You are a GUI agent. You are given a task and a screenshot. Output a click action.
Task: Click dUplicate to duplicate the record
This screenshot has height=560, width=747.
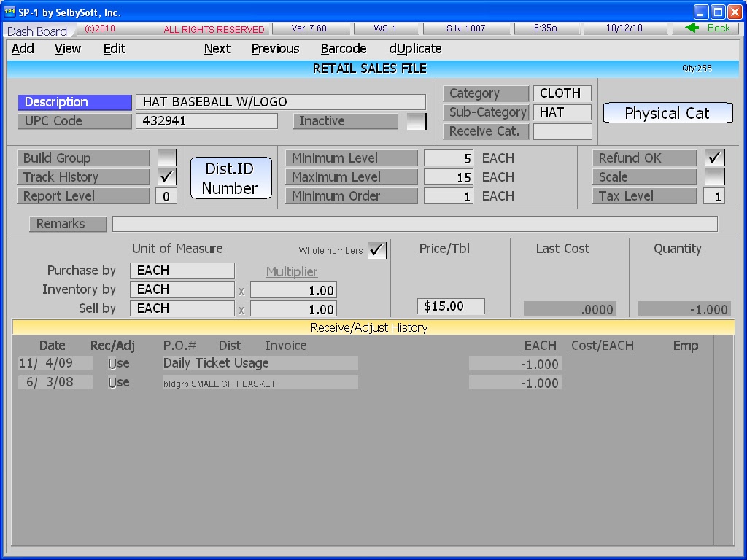tap(414, 49)
